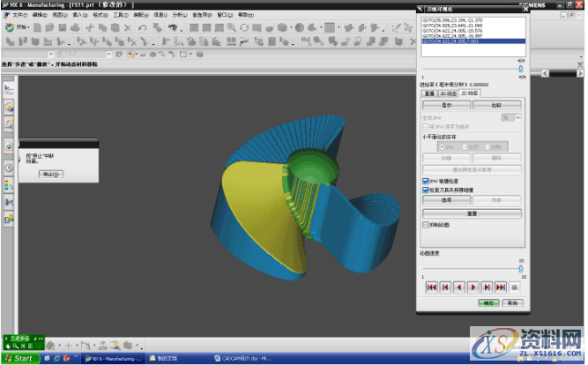Image resolution: width=588 pixels, height=365 pixels.
Task: Toggle the IPW 碰撞检查 checkbox
Action: 426,180
